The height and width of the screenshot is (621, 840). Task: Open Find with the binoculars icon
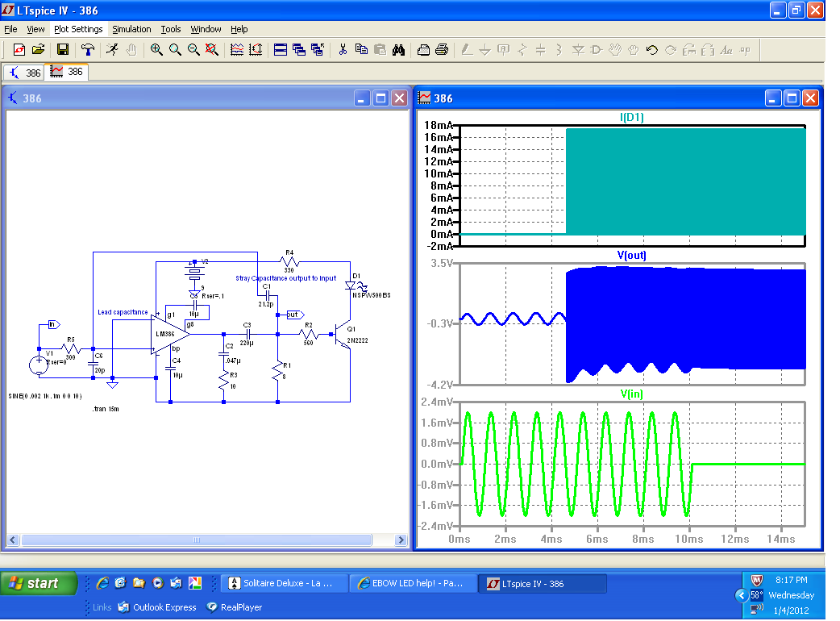coord(398,50)
